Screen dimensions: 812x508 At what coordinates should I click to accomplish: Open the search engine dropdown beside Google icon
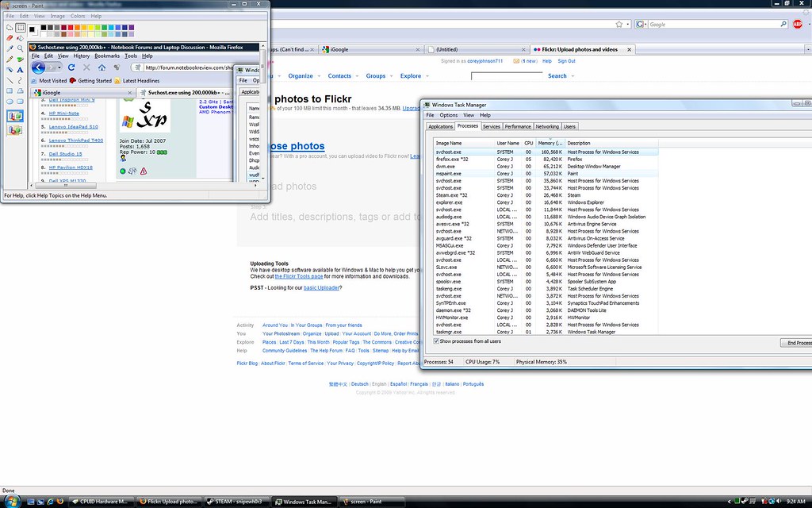click(645, 25)
